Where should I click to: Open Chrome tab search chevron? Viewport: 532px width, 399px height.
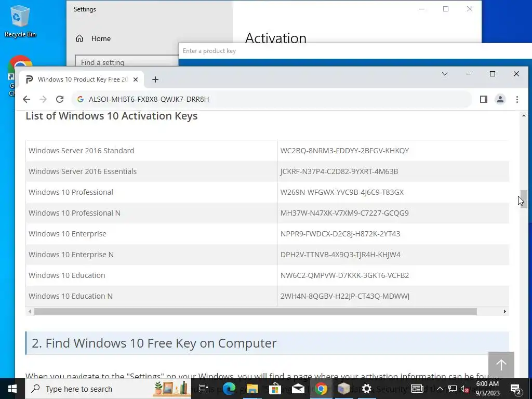pyautogui.click(x=445, y=74)
